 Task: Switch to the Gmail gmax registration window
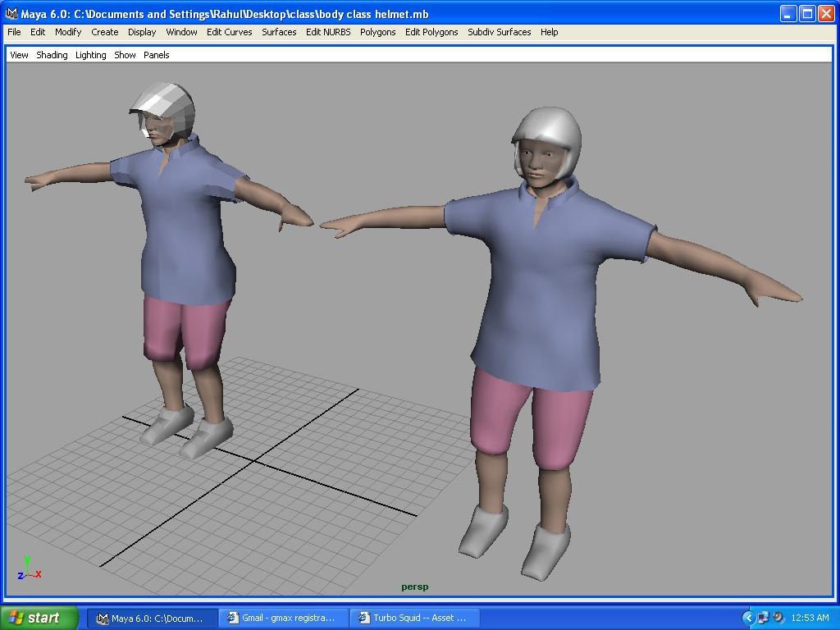283,618
